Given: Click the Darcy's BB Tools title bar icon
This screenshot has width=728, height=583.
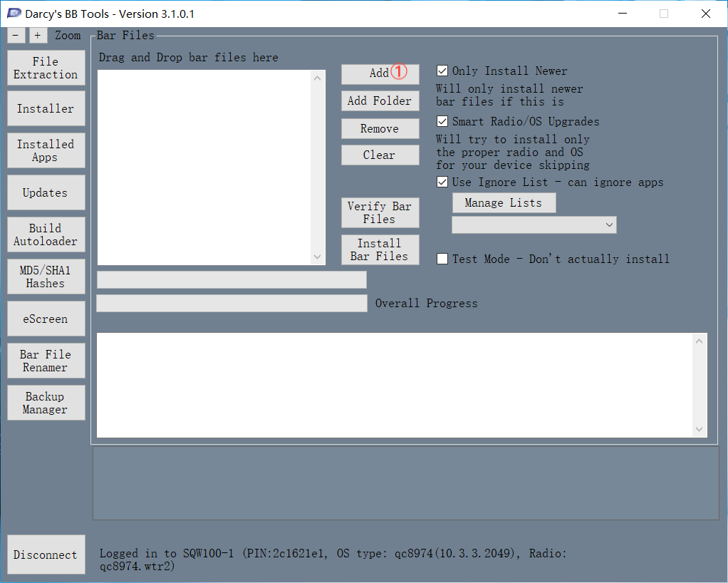Looking at the screenshot, I should tap(14, 14).
